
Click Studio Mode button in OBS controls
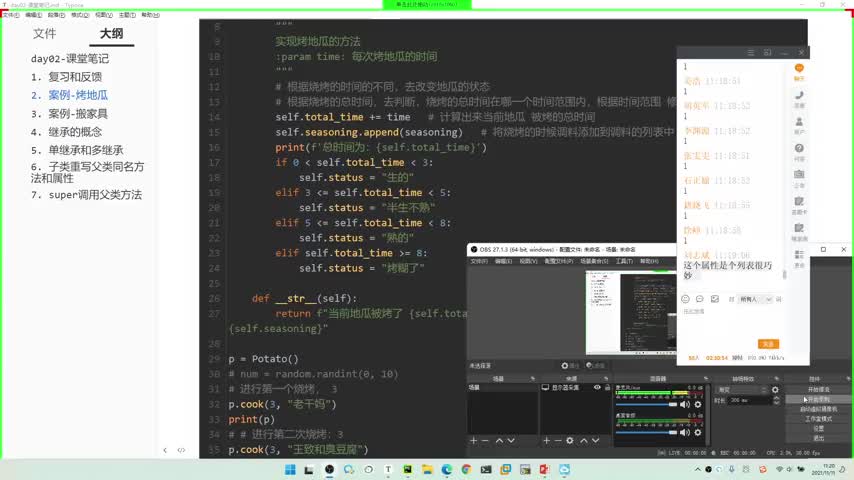tap(818, 419)
